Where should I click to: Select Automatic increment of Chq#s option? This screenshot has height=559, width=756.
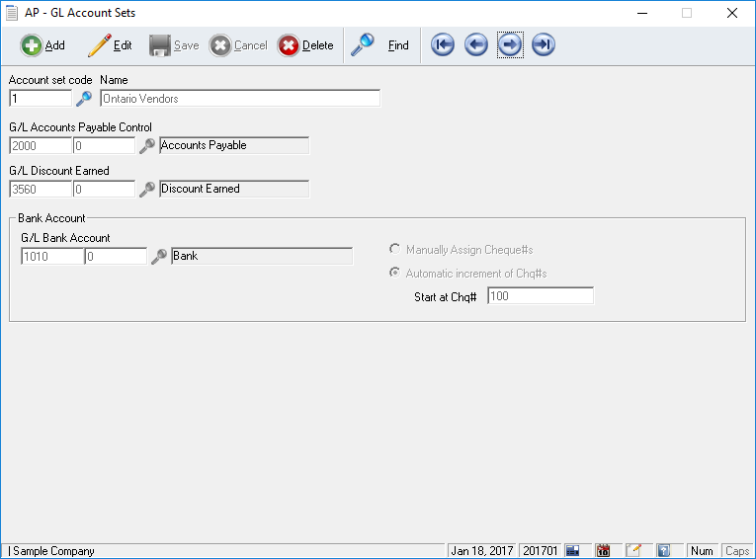click(x=396, y=273)
